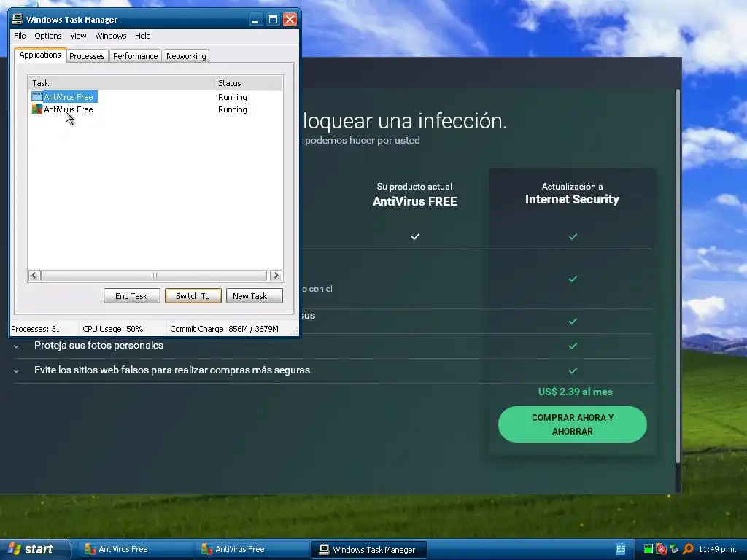Select the blue-icon AntiVirus Free task
The image size is (747, 560).
tap(64, 97)
